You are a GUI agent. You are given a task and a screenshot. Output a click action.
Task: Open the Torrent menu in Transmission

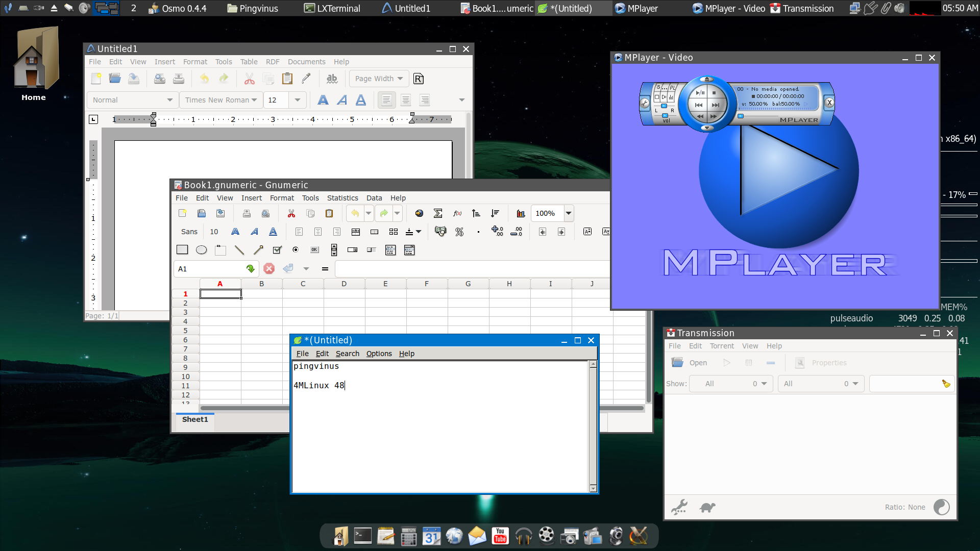722,346
